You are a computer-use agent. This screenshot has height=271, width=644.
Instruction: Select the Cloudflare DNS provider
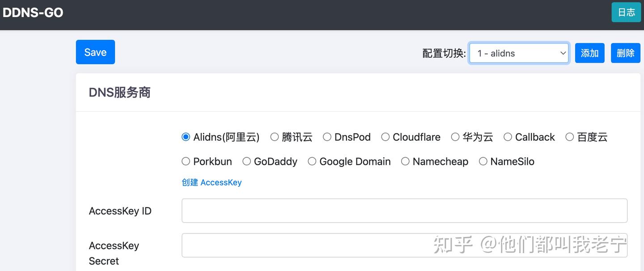(386, 137)
